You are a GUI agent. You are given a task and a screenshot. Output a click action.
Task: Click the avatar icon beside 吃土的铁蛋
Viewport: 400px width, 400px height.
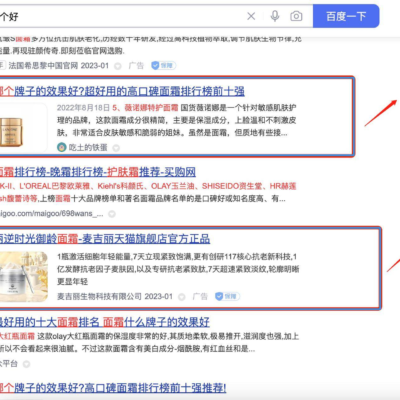(62, 147)
